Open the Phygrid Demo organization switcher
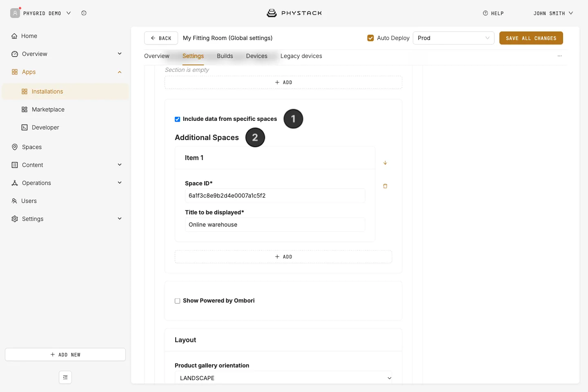This screenshot has width=588, height=392. pos(47,13)
